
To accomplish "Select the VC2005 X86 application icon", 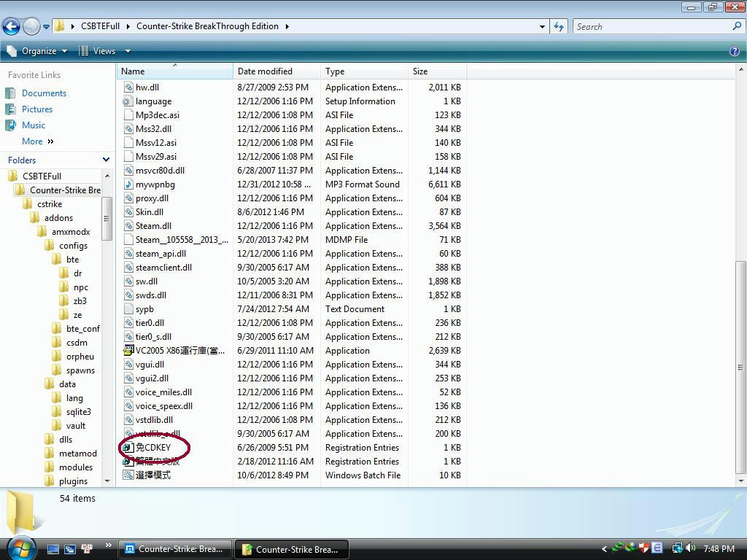I will [x=128, y=351].
